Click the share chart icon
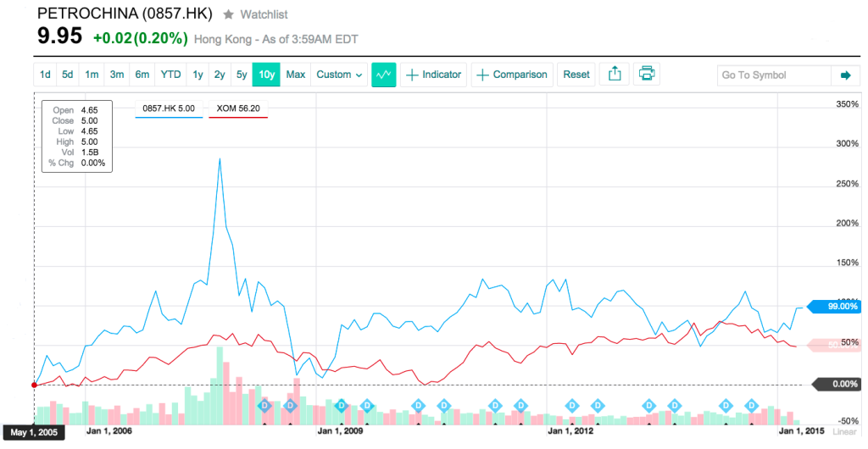Viewport: 868px width, 449px height. 615,74
